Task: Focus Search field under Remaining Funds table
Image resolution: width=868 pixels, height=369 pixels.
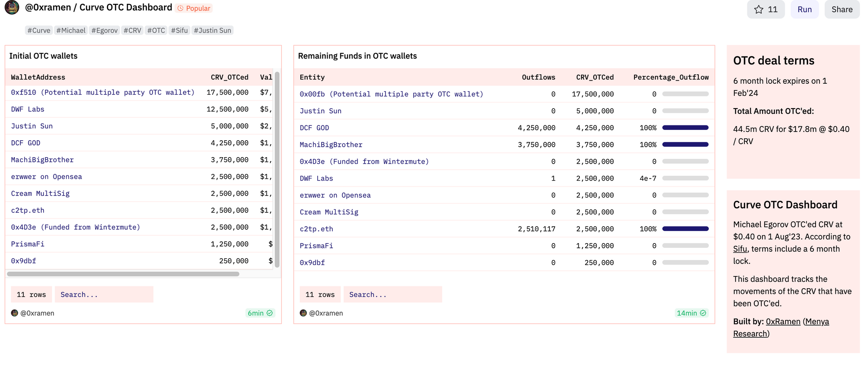Action: point(393,294)
